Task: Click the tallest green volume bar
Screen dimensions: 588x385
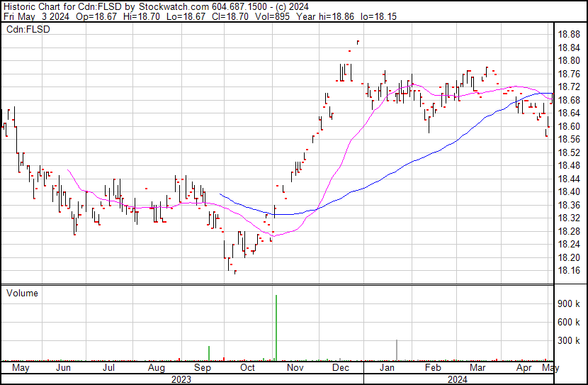Action: point(276,326)
